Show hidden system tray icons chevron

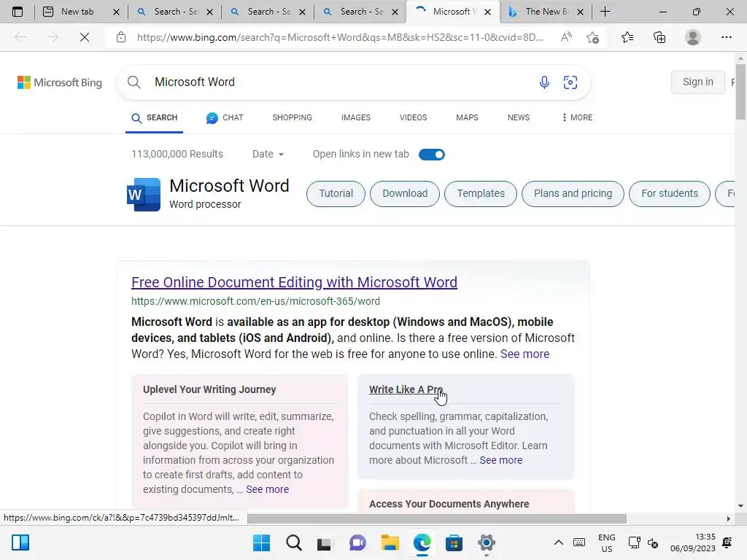point(558,542)
